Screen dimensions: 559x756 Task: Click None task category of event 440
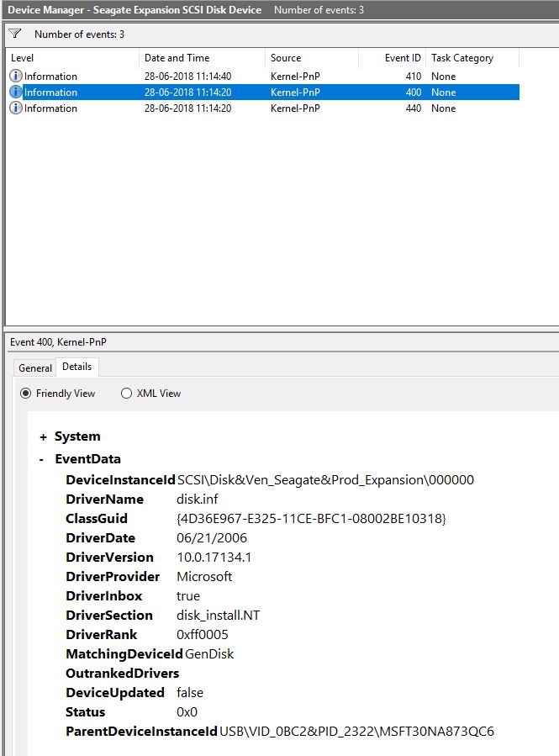point(443,108)
